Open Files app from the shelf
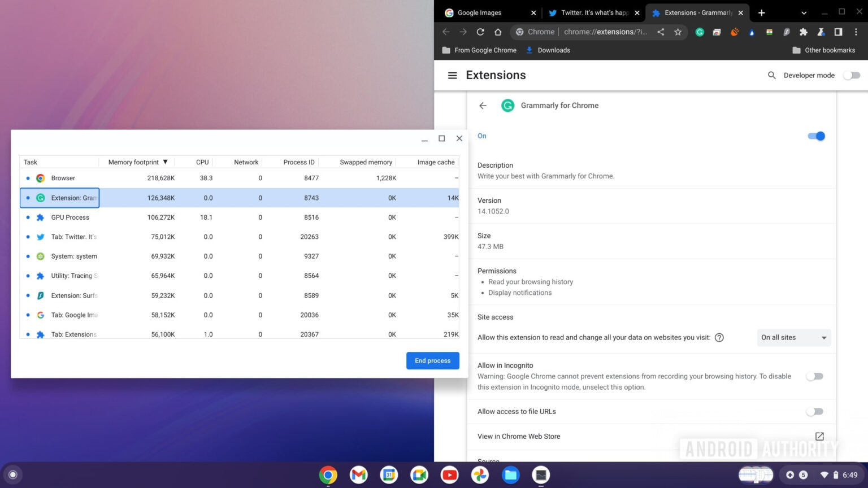The image size is (868, 488). click(x=511, y=475)
